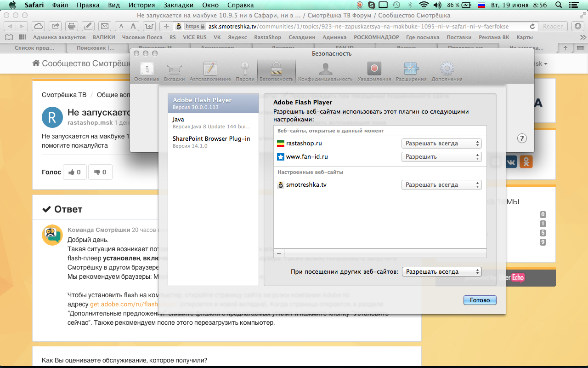Image resolution: width=588 pixels, height=368 pixels.
Task: Open the Top Sites grid icon
Action: [x=22, y=37]
